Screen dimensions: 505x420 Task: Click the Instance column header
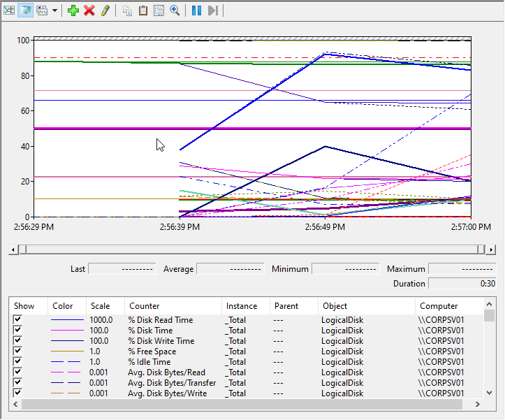click(x=241, y=306)
